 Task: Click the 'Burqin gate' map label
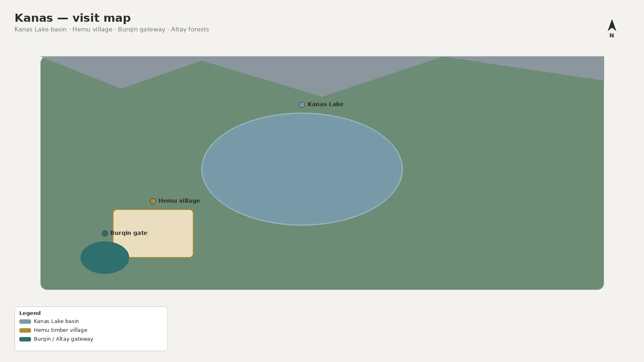click(x=129, y=233)
